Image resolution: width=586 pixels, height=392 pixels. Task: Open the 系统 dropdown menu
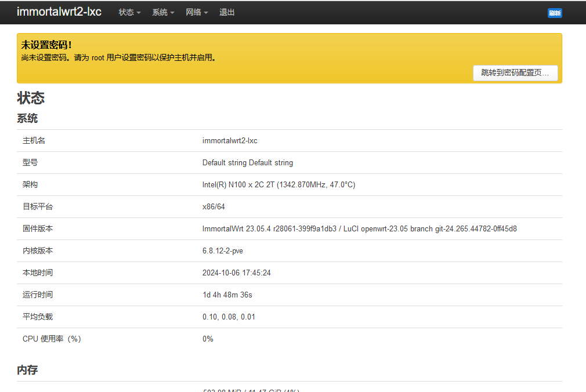(x=163, y=12)
